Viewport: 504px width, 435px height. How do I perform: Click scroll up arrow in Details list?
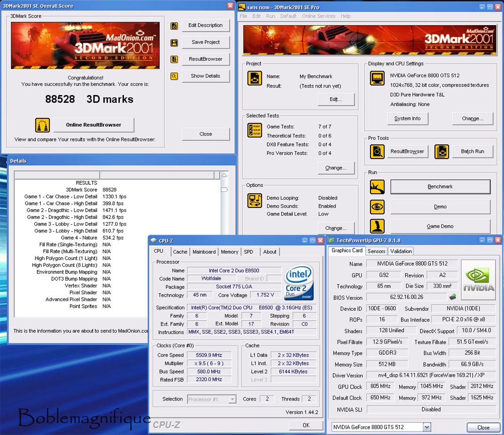pos(224,175)
